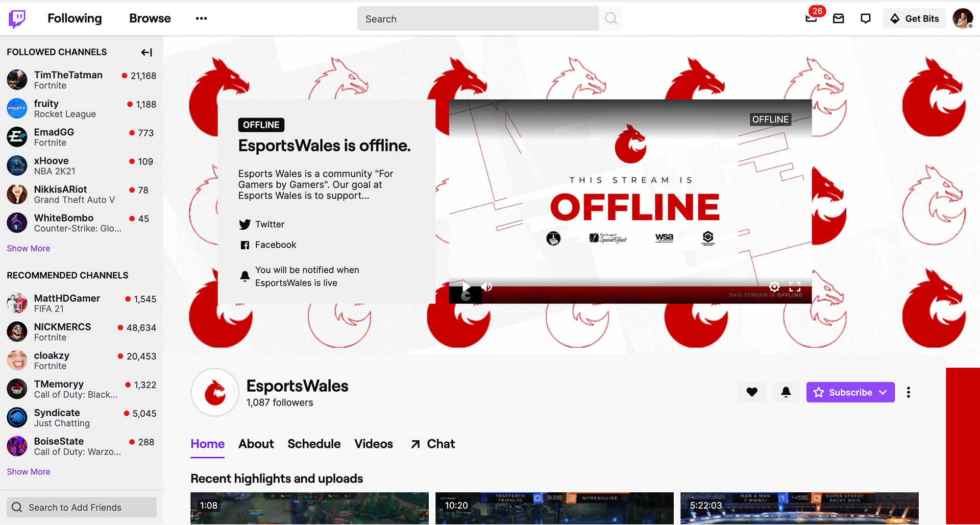Select the Home tab
980x525 pixels.
tap(208, 444)
